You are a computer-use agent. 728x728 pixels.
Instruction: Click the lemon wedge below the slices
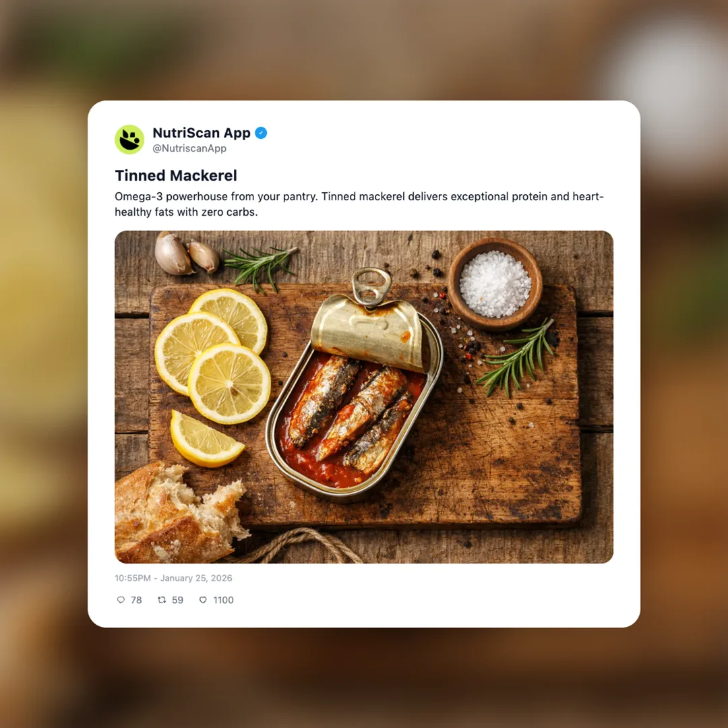pyautogui.click(x=206, y=439)
